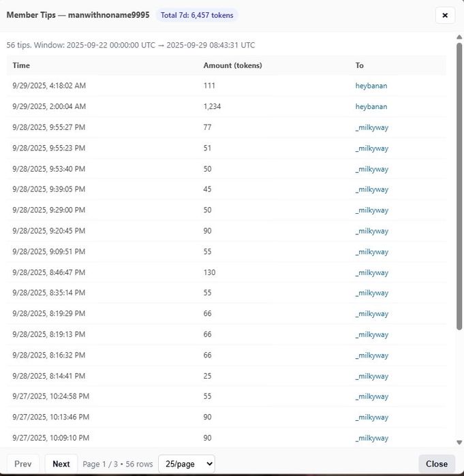Click the 56 tips window summary line
Image resolution: width=464 pixels, height=476 pixels.
point(131,45)
